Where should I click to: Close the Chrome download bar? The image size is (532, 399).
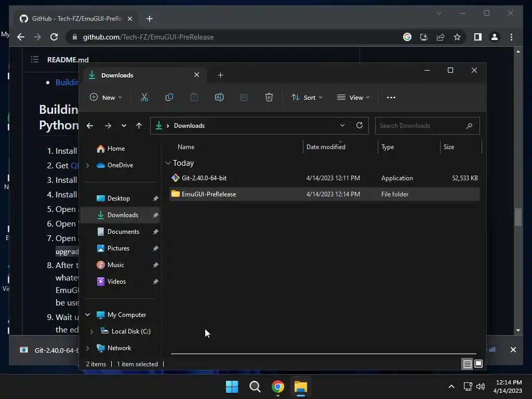click(x=513, y=350)
